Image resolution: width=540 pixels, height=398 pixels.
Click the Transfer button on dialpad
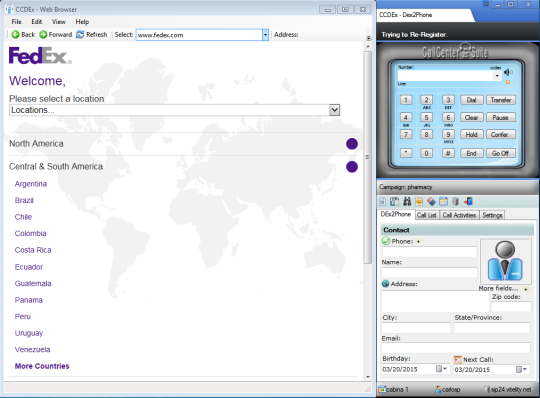tap(501, 100)
